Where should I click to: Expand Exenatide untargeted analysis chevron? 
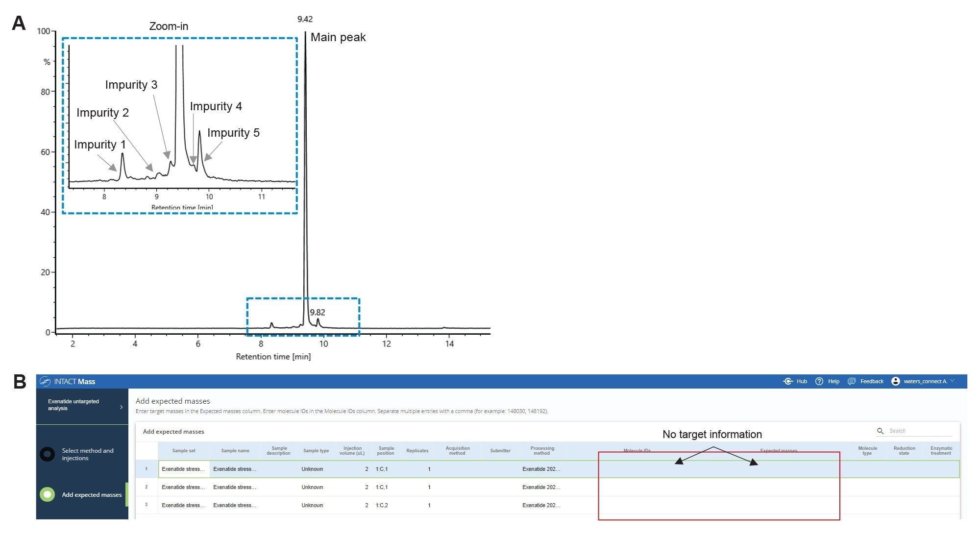[x=122, y=407]
